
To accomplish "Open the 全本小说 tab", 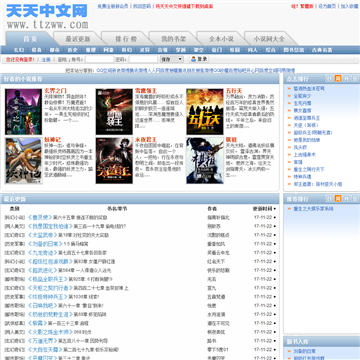I will click(221, 39).
